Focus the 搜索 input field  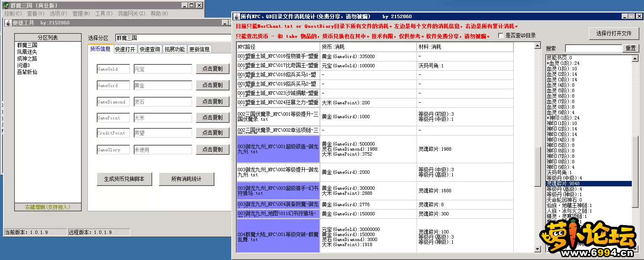593,48
